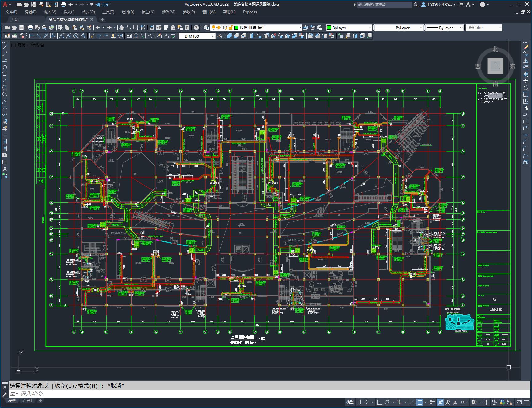The image size is (532, 408).
Task: Click green layer color square beside layer name
Action: click(x=237, y=28)
